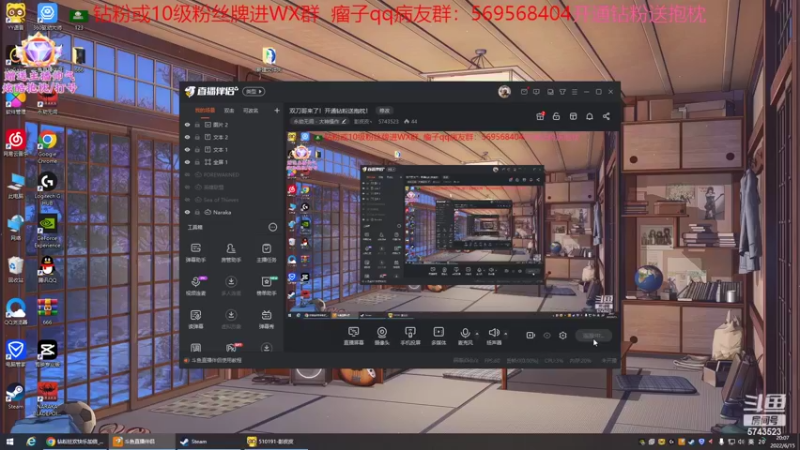Screen dimensions: 800x450
Task: Open 房管助手 room manager tool
Action: (x=231, y=252)
